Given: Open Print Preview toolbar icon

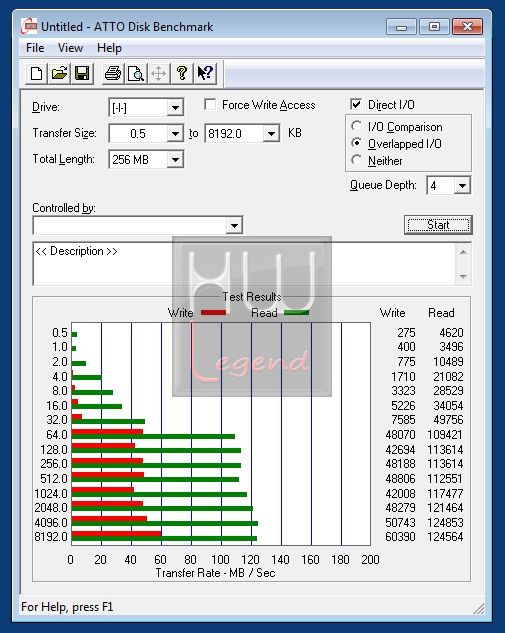Looking at the screenshot, I should (136, 73).
